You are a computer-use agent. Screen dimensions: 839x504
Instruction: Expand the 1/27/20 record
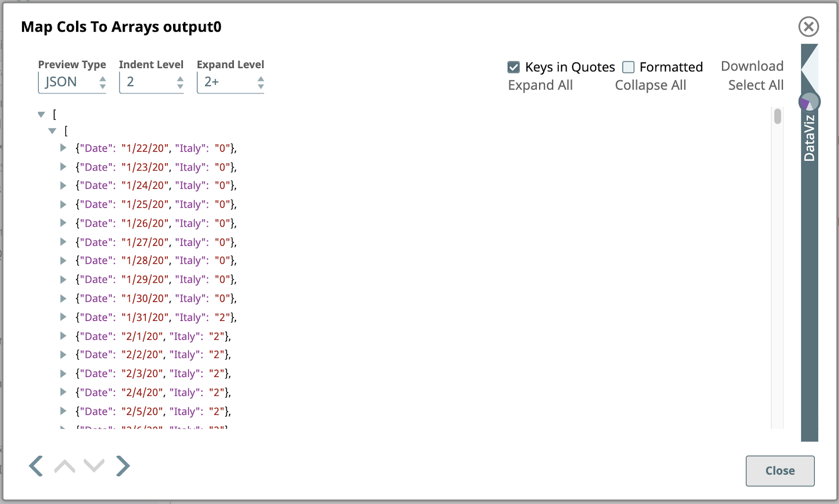(x=63, y=242)
